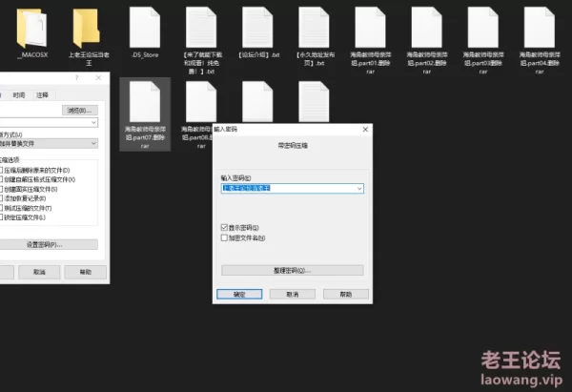Open the update mode dropdown
The width and height of the screenshot is (572, 392).
click(93, 143)
